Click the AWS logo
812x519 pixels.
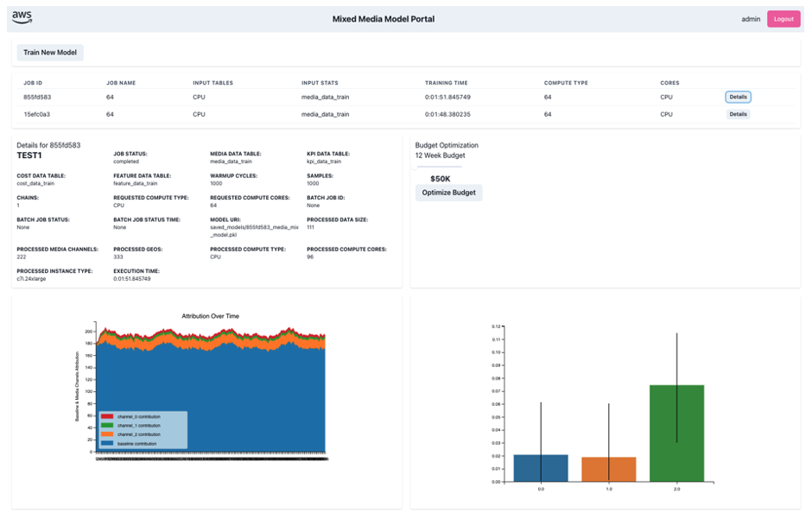pyautogui.click(x=23, y=15)
